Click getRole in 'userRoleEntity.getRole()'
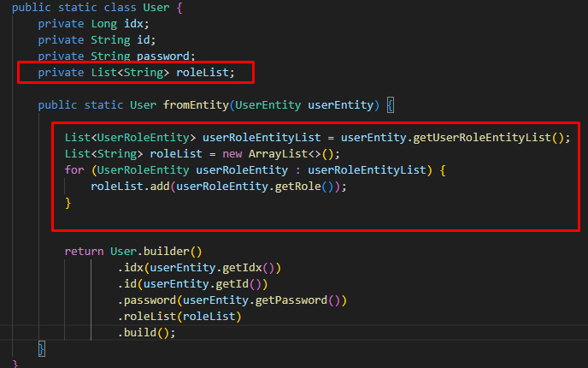588x368 pixels. [297, 187]
